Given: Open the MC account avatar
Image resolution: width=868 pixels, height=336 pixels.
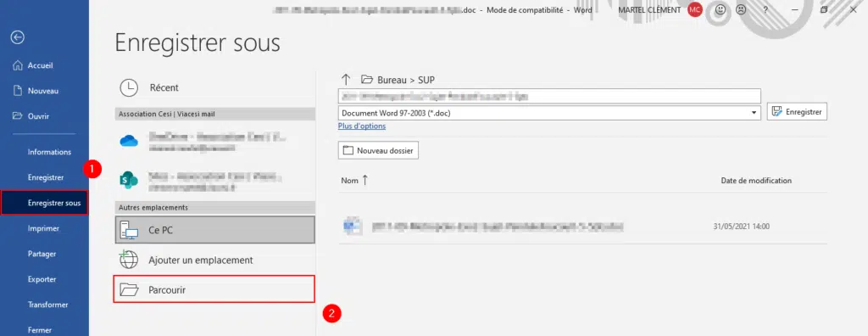Looking at the screenshot, I should point(695,9).
